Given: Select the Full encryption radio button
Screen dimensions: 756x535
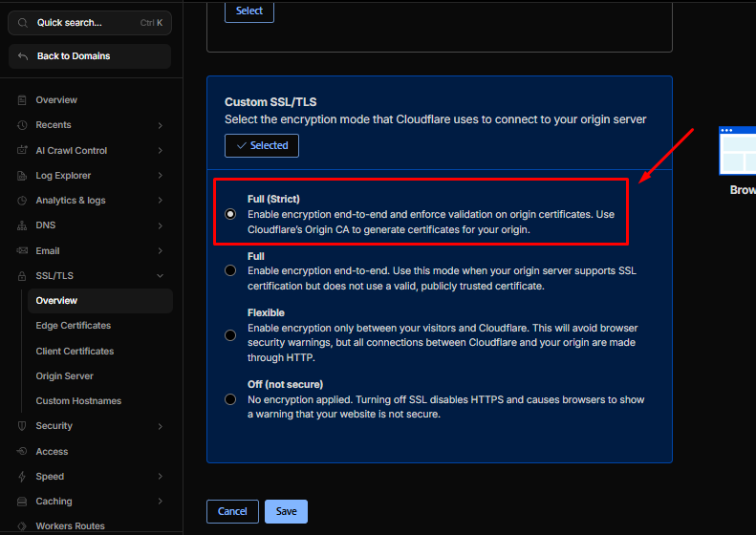Looking at the screenshot, I should pyautogui.click(x=230, y=270).
